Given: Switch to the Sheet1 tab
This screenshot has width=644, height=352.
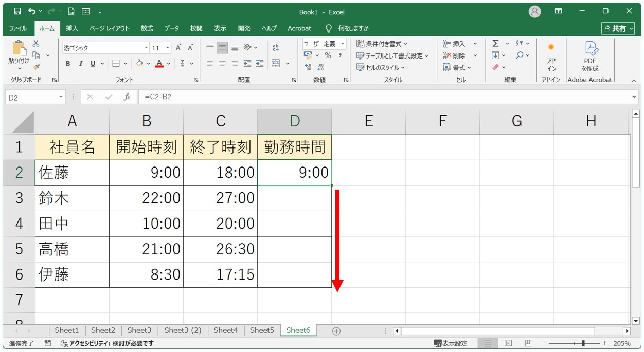Looking at the screenshot, I should [67, 330].
